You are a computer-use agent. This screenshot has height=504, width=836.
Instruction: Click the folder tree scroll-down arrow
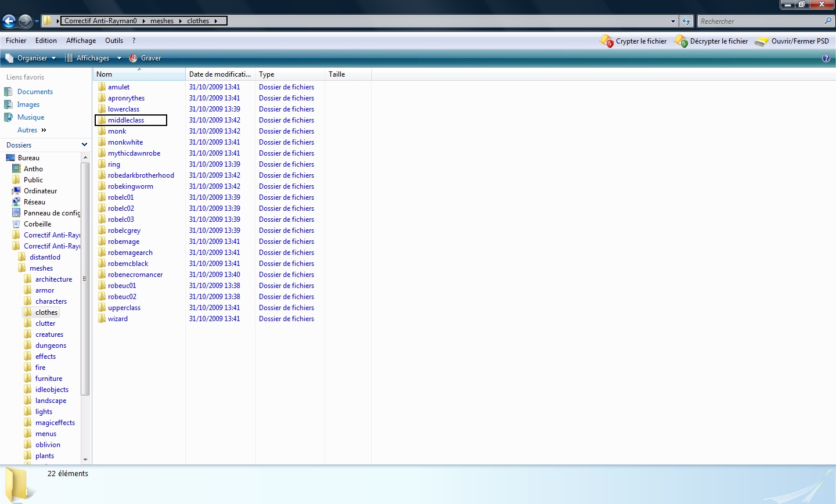pos(85,459)
